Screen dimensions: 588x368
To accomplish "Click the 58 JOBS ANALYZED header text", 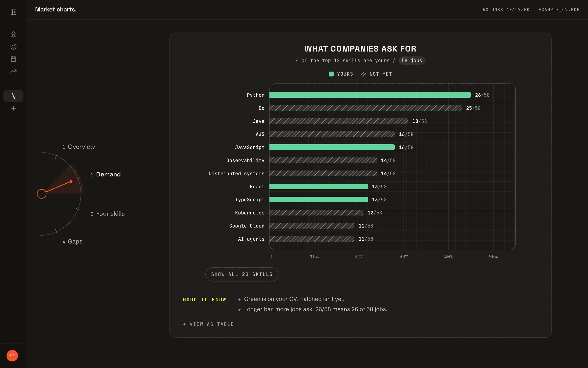I will coord(506,10).
